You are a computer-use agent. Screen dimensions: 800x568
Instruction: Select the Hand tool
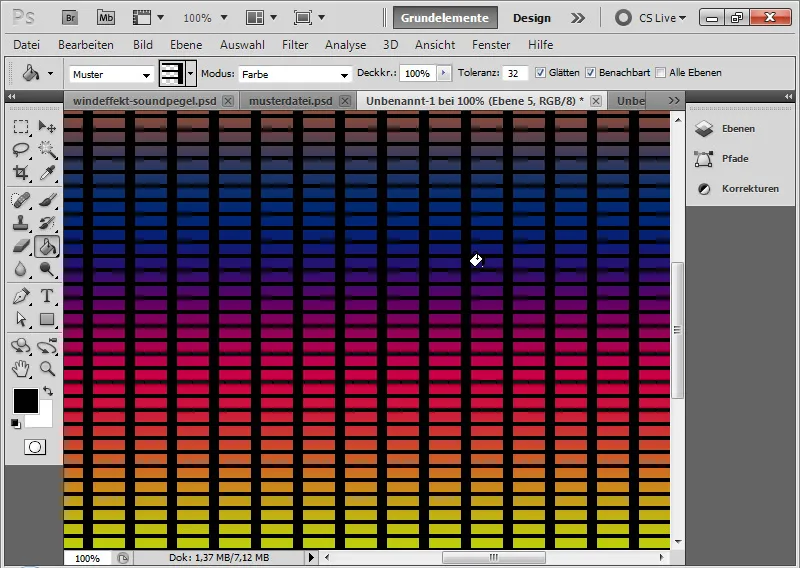pos(21,368)
